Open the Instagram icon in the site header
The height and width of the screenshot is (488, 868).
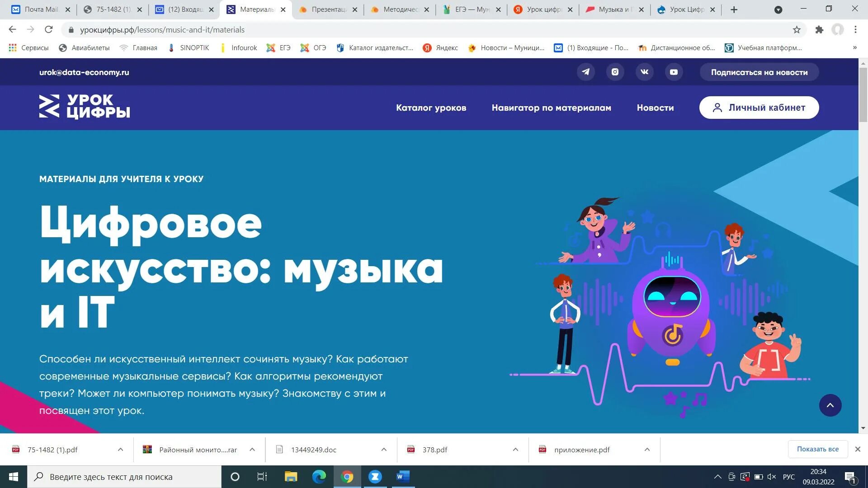pyautogui.click(x=615, y=72)
